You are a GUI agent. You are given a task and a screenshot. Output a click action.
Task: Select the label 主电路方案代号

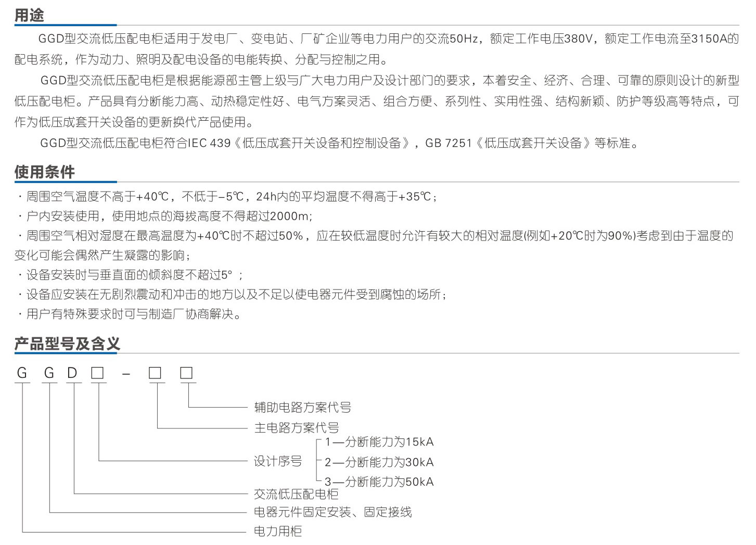coord(296,427)
